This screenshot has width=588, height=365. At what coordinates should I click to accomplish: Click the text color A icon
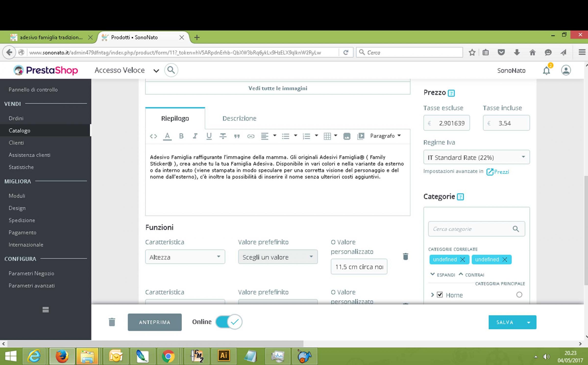tap(167, 136)
